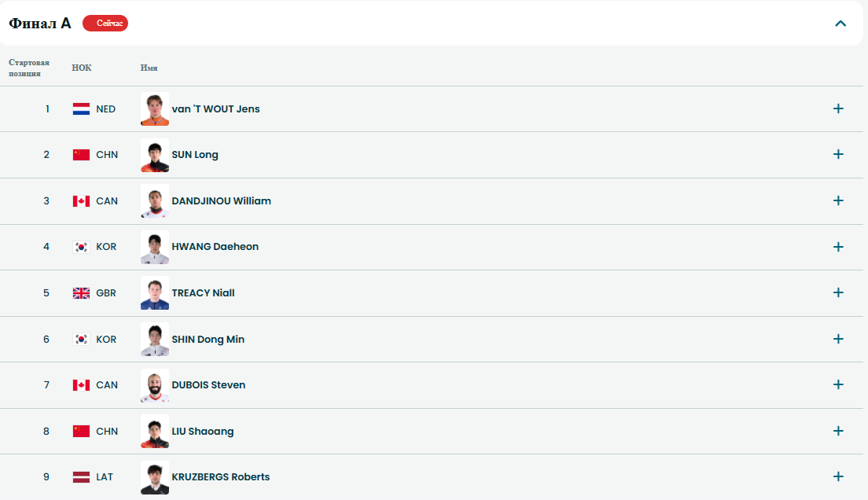This screenshot has height=500, width=868.
Task: Select DUBOIS Steven's profile photo
Action: tap(154, 385)
